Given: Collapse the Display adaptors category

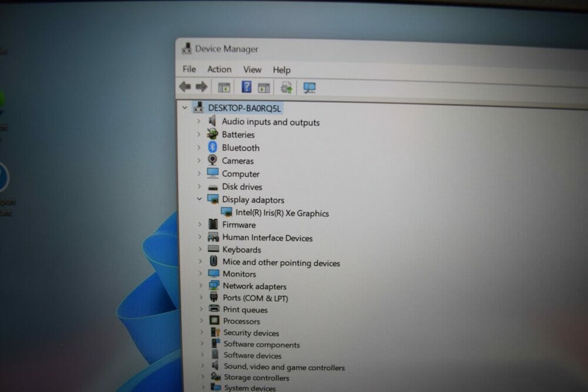Looking at the screenshot, I should (199, 199).
